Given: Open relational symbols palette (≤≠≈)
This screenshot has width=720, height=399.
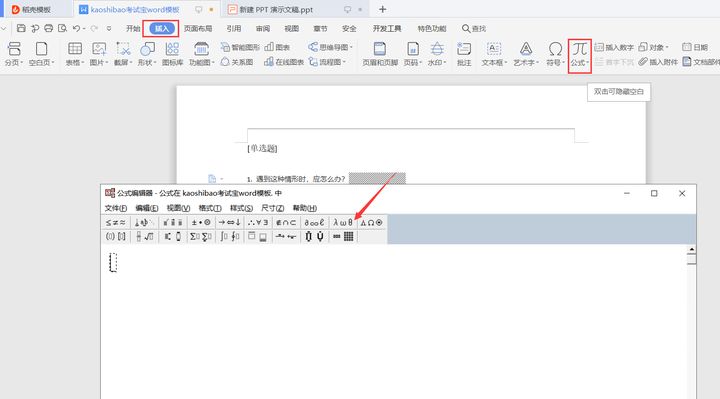Looking at the screenshot, I should click(x=116, y=222).
